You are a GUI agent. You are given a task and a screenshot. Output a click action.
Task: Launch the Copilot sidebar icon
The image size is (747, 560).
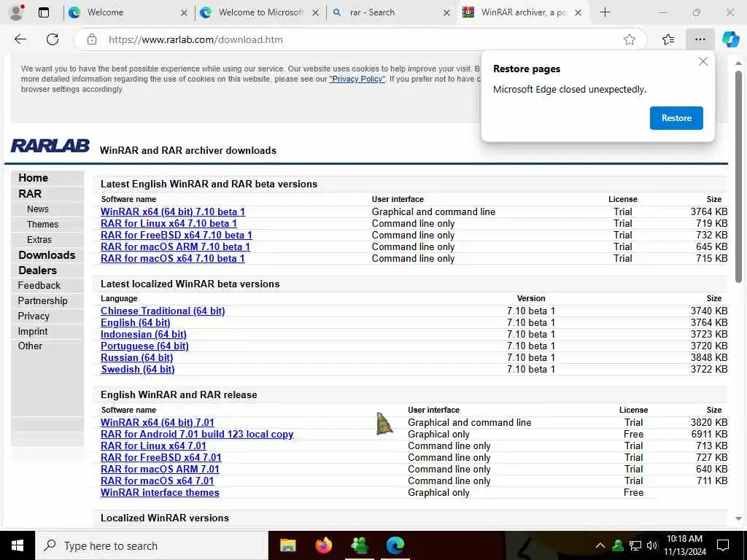[730, 39]
